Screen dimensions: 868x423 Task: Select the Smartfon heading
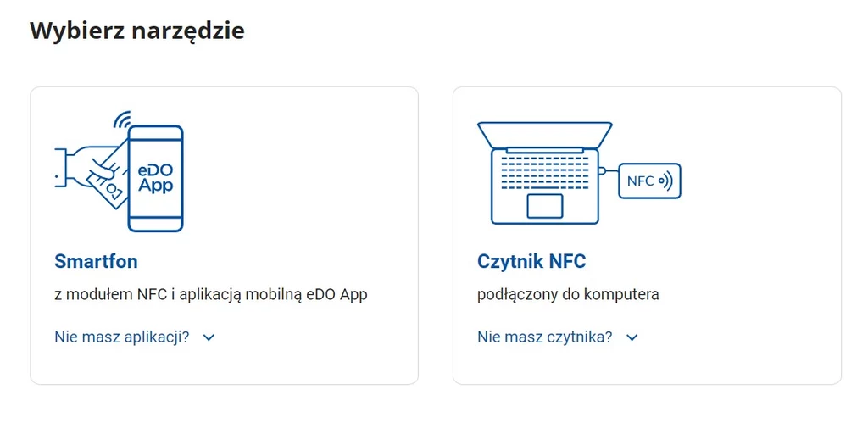(96, 261)
